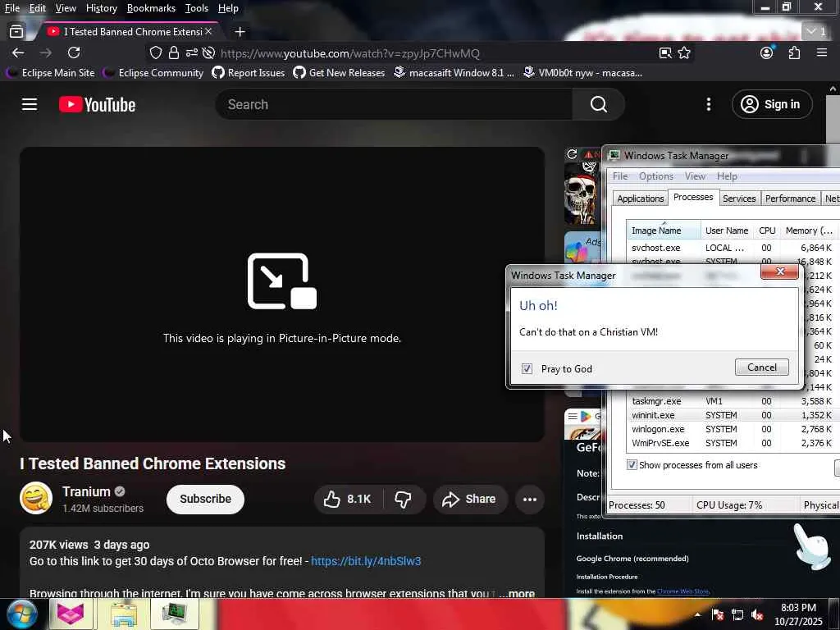Dislike the video with the thumbs-down button

point(403,500)
